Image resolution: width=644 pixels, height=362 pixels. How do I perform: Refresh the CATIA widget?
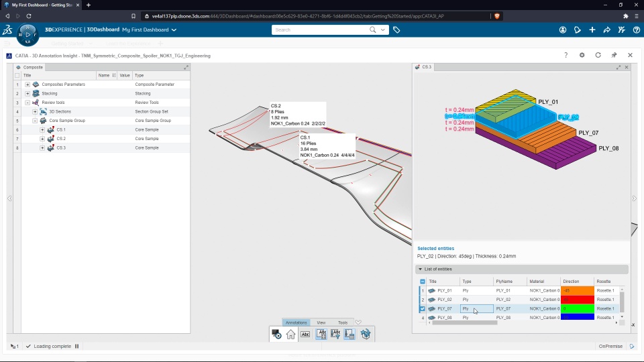click(x=598, y=55)
